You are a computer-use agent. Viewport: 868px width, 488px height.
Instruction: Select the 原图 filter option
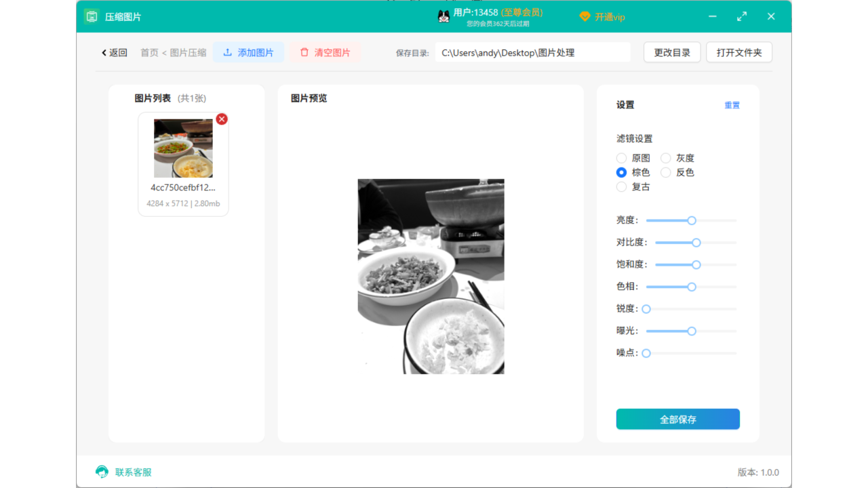tap(621, 157)
